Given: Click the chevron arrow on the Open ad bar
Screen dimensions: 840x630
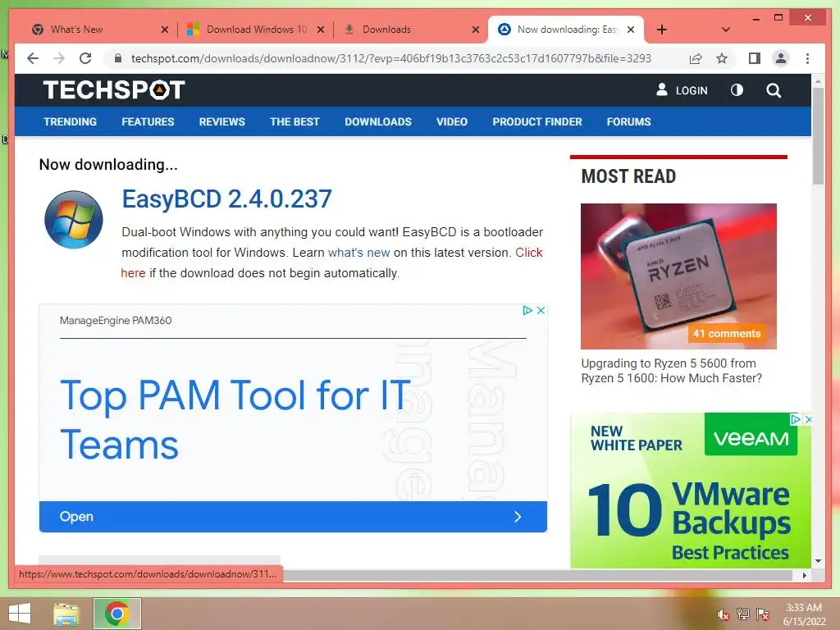Looking at the screenshot, I should tap(518, 517).
